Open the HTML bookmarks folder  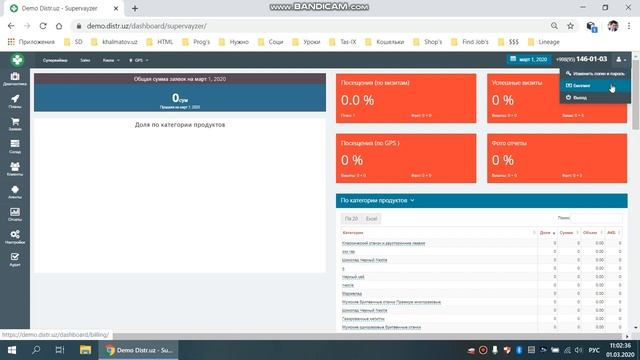160,42
